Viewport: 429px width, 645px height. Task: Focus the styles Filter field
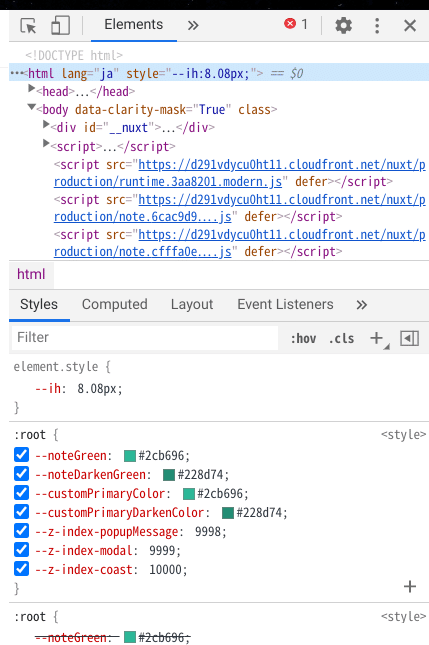(145, 338)
